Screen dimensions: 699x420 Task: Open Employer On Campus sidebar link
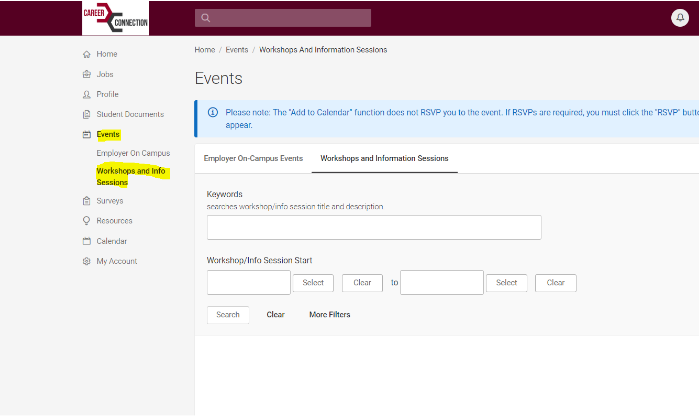point(133,153)
